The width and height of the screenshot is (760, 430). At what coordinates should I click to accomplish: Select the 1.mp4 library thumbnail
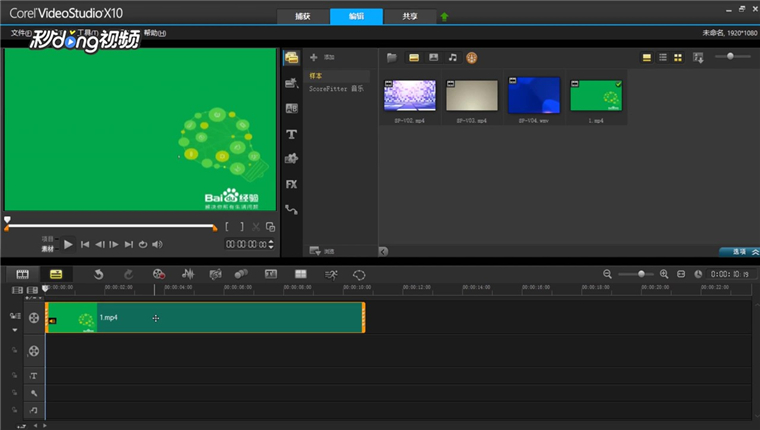[x=596, y=96]
